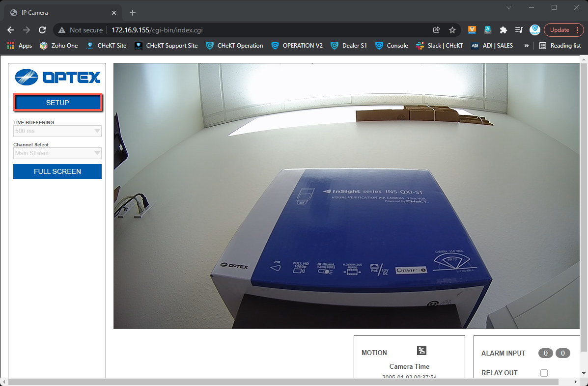Click the "Camera Time" label
This screenshot has height=386, width=588.
click(409, 366)
